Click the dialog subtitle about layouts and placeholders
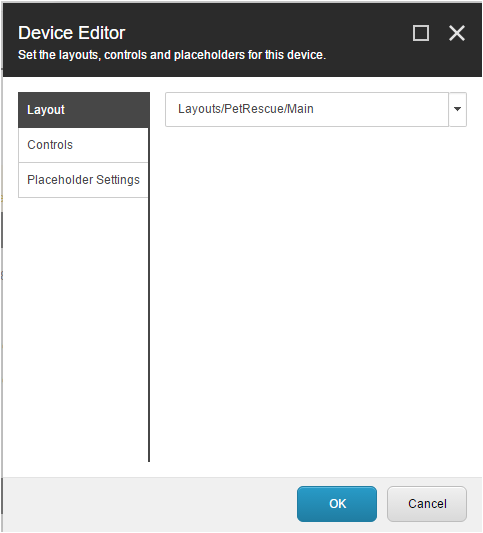The width and height of the screenshot is (483, 533). (x=172, y=55)
